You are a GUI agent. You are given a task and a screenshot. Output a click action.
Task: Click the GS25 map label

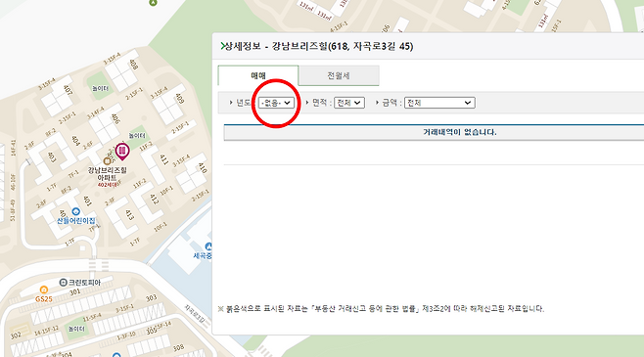point(43,299)
